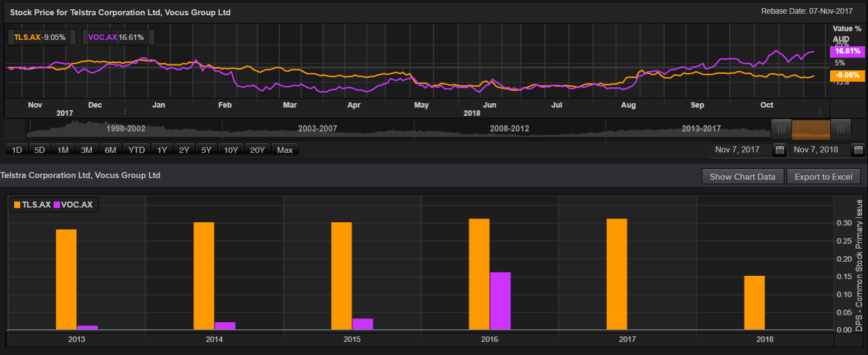Grab the right handle of range navigator
868x355 pixels.
click(x=841, y=129)
